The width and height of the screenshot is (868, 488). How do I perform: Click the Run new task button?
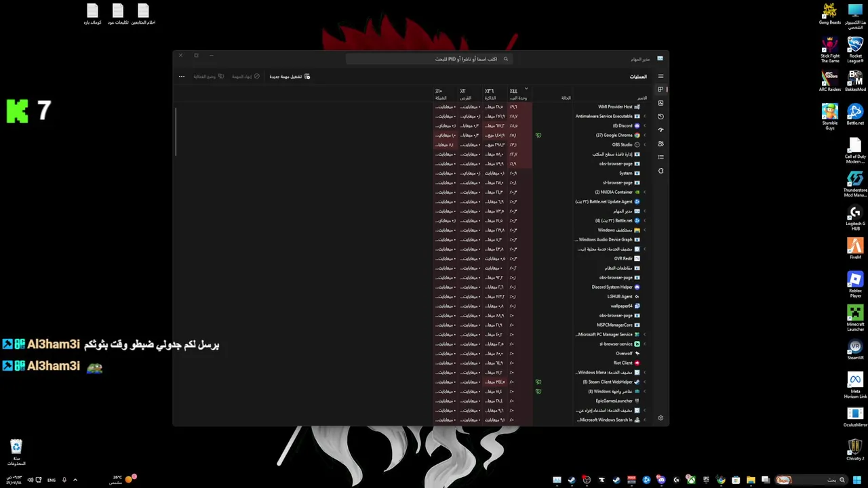(290, 77)
